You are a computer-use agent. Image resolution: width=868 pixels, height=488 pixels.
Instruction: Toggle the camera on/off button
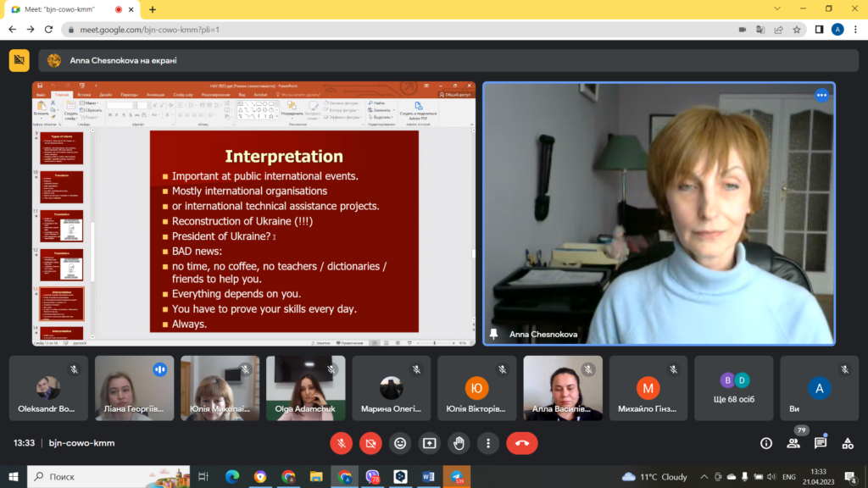pos(370,443)
